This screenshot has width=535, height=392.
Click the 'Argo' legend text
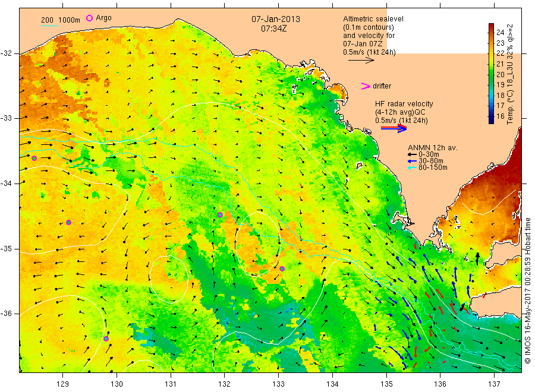tap(103, 18)
